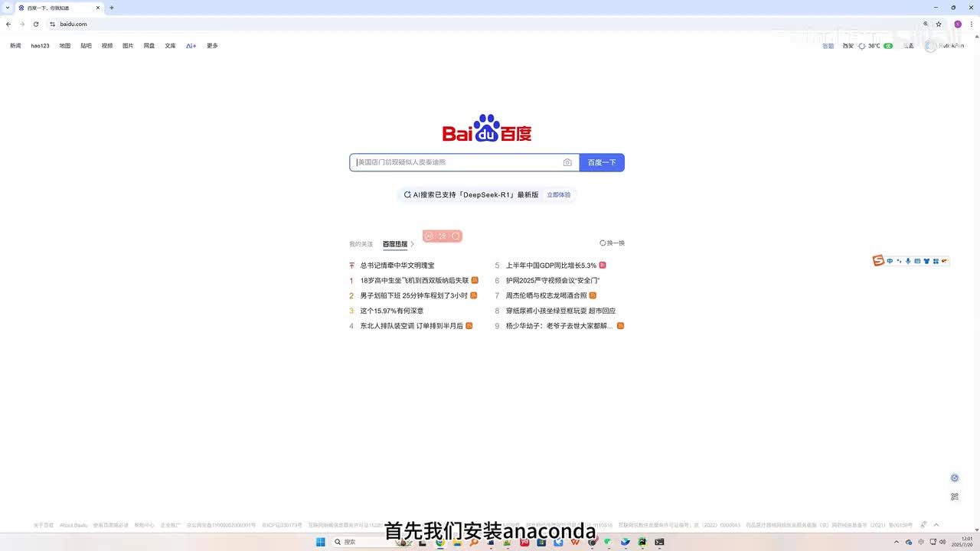Click the QR code icon at bottom right
The height and width of the screenshot is (551, 980).
point(955,497)
